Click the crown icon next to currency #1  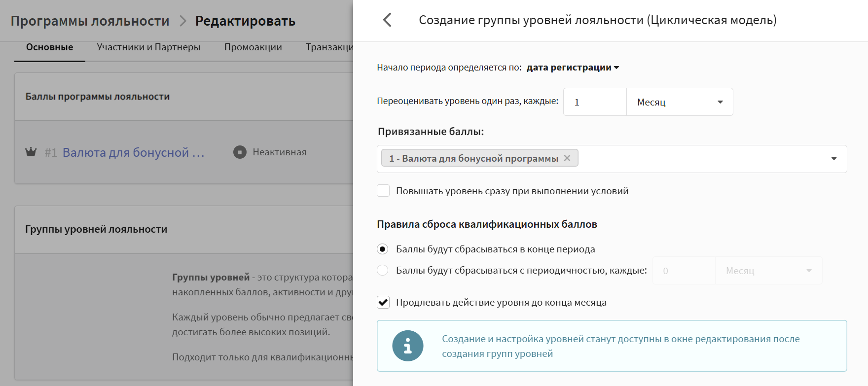pos(31,152)
